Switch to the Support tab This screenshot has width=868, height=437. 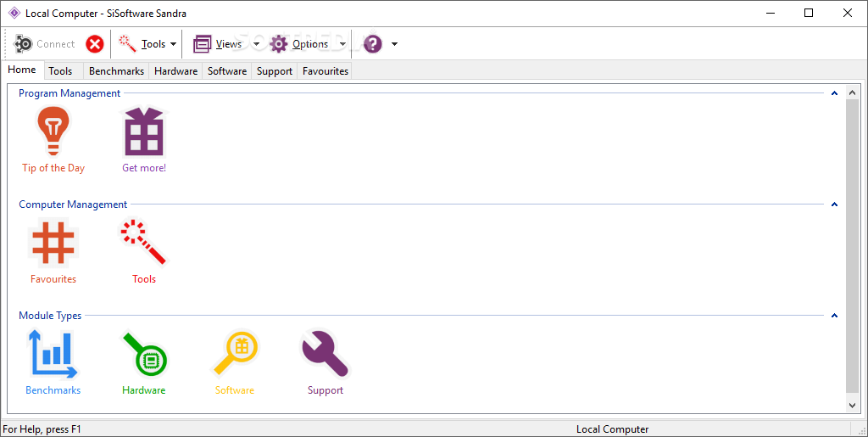275,71
